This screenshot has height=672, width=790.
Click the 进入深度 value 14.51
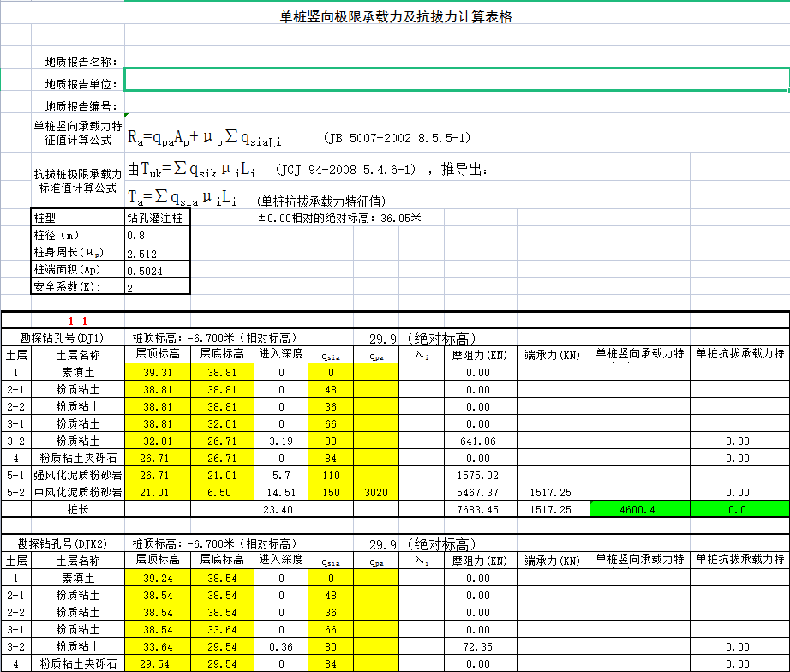(281, 492)
